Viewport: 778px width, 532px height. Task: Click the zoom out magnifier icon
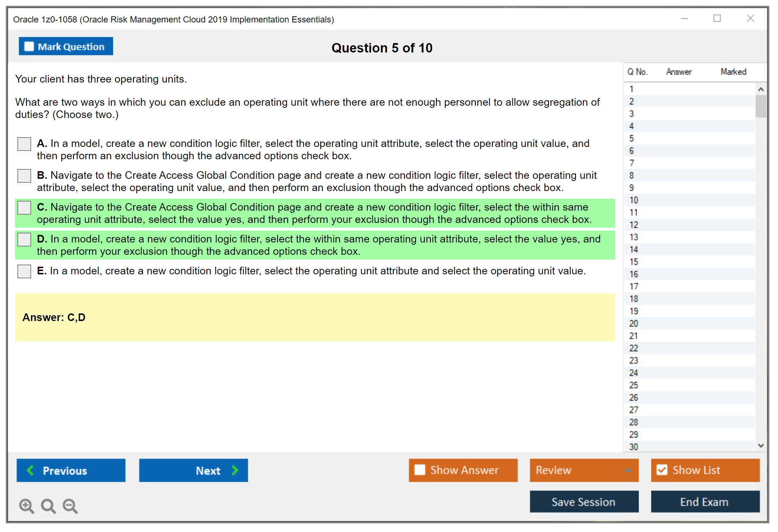[x=70, y=506]
